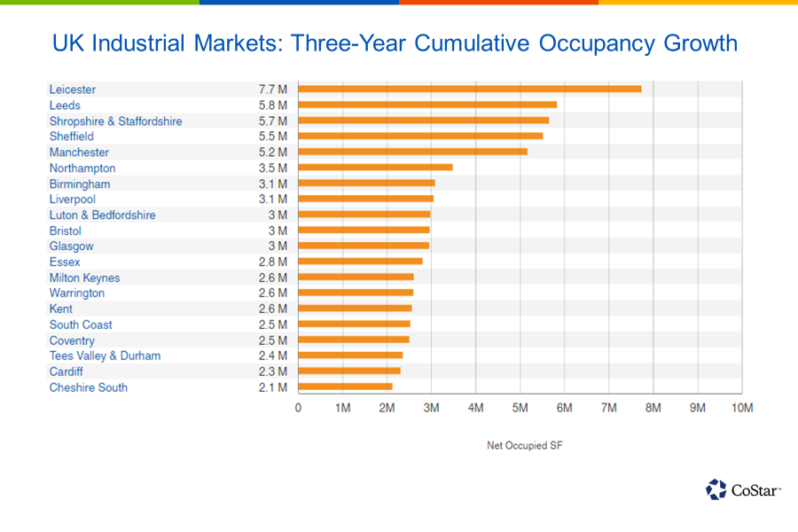Screen dimensions: 798x532
Task: Click the Luton & Bedfordshire label
Action: coord(101,215)
